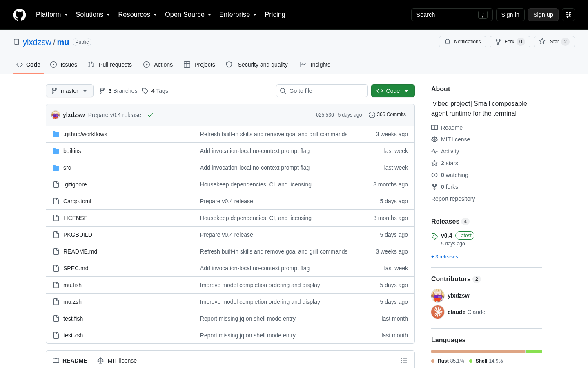Open the ylxdzsw avatar in commit header
588x368 pixels.
tap(56, 115)
